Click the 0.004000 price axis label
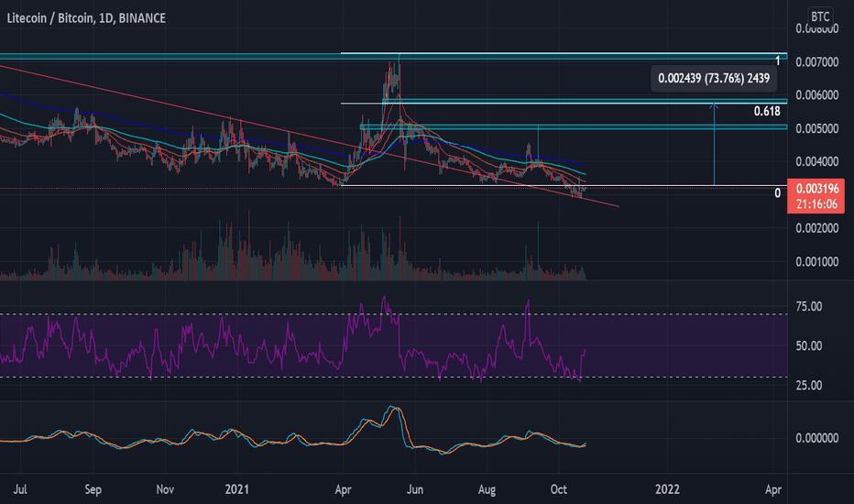This screenshot has height=504, width=854. [817, 161]
